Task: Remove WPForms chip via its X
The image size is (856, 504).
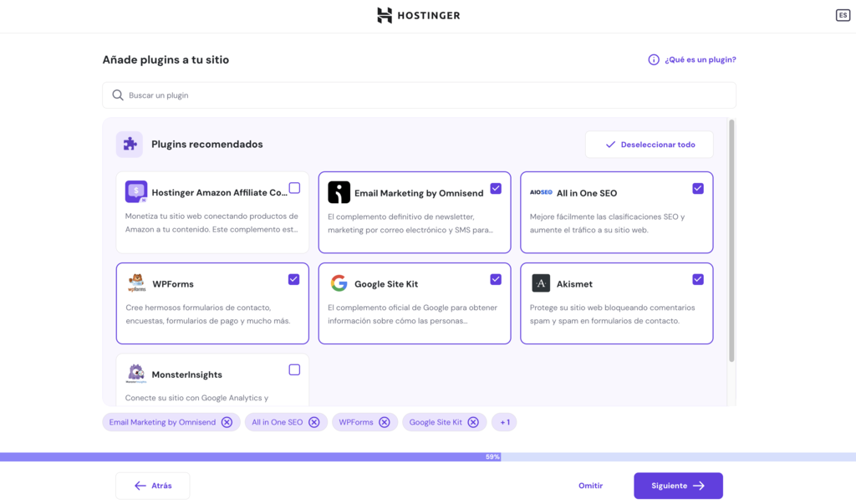Action: pos(385,422)
